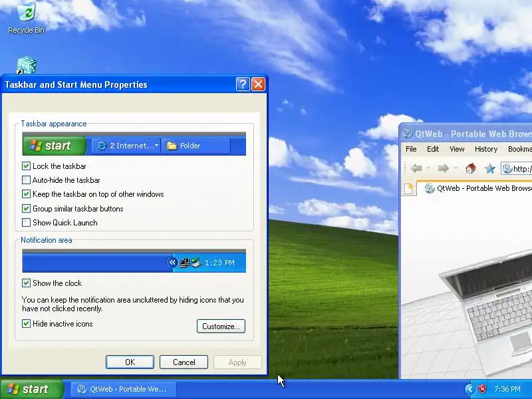Click QtWeb Forward arrow button
Screen dimensions: 532x399
pos(443,168)
